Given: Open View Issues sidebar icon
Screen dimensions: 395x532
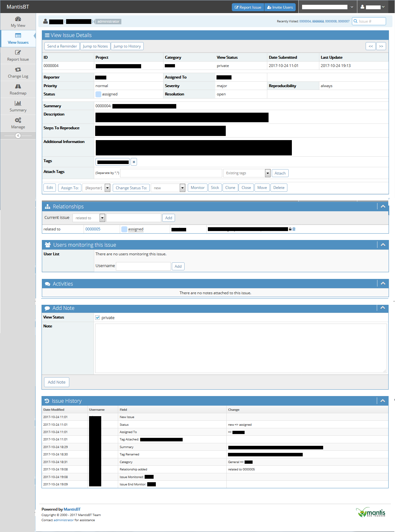Looking at the screenshot, I should tap(18, 36).
